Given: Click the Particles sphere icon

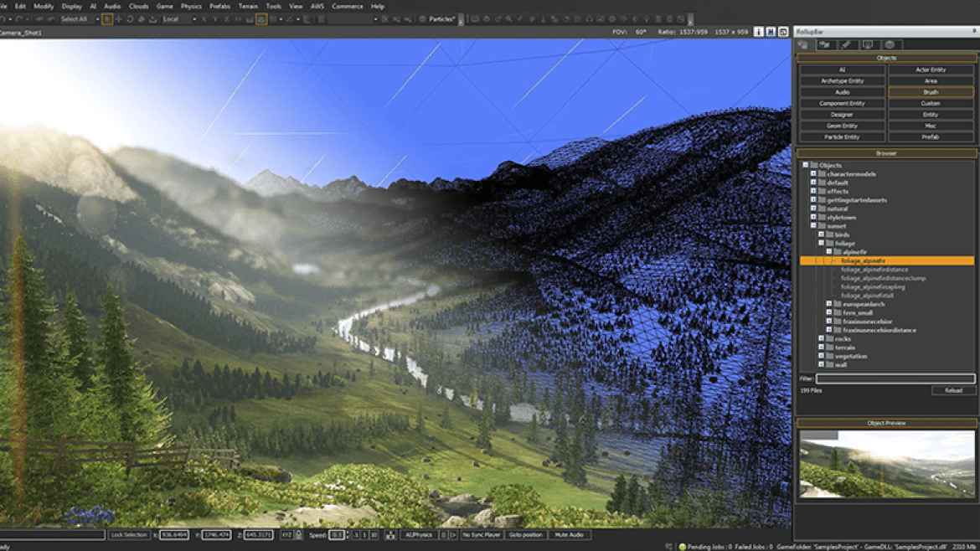Looking at the screenshot, I should click(x=422, y=19).
